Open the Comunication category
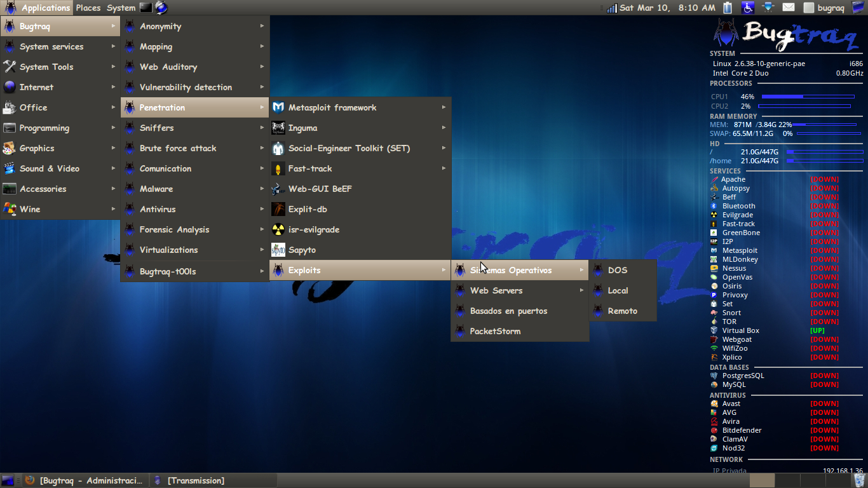Image resolution: width=868 pixels, height=488 pixels. point(195,168)
